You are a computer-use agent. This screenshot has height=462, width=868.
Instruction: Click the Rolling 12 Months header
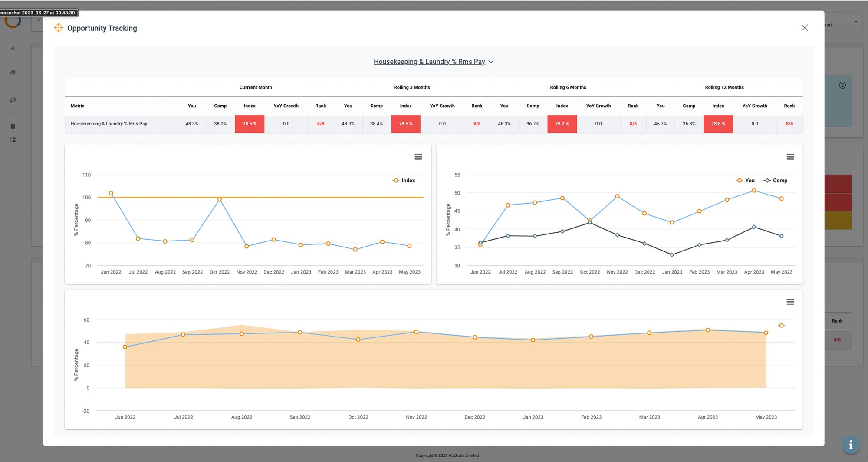[724, 88]
